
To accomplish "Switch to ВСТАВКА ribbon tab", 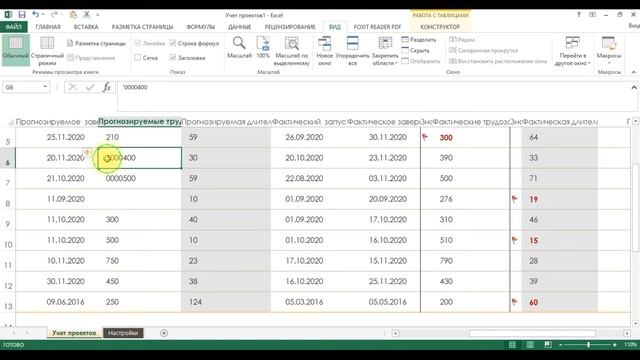I will (x=86, y=27).
